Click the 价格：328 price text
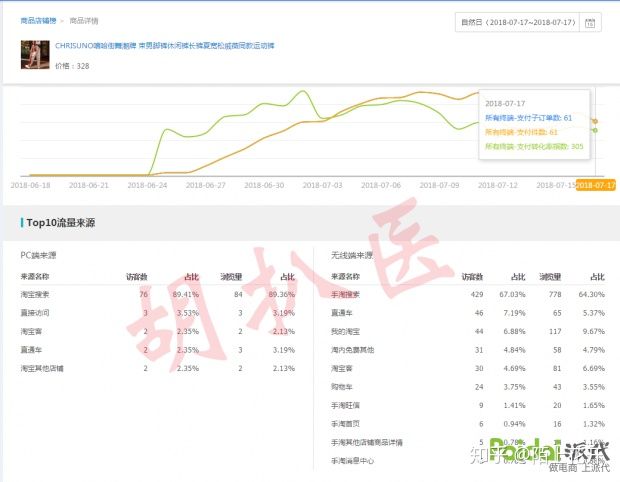 pos(72,66)
